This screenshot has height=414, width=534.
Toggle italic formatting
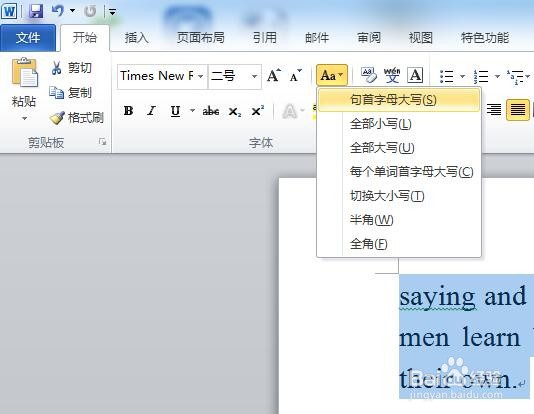point(151,111)
